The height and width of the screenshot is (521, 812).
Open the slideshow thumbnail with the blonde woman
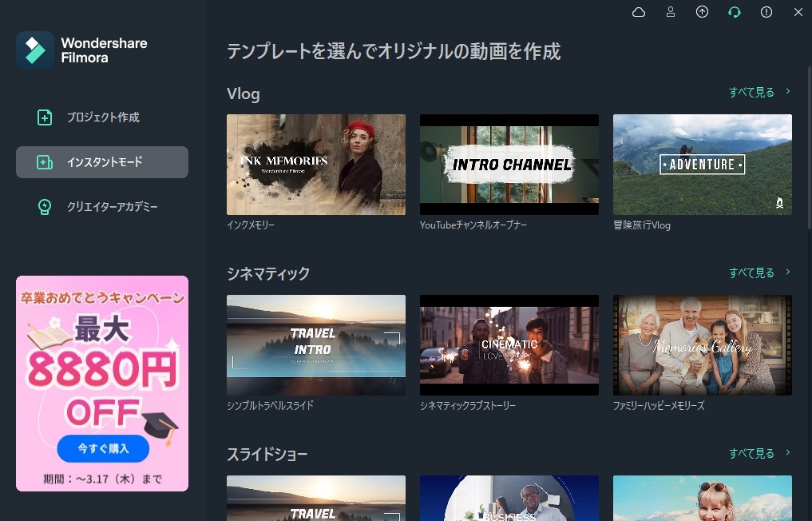pyautogui.click(x=702, y=498)
